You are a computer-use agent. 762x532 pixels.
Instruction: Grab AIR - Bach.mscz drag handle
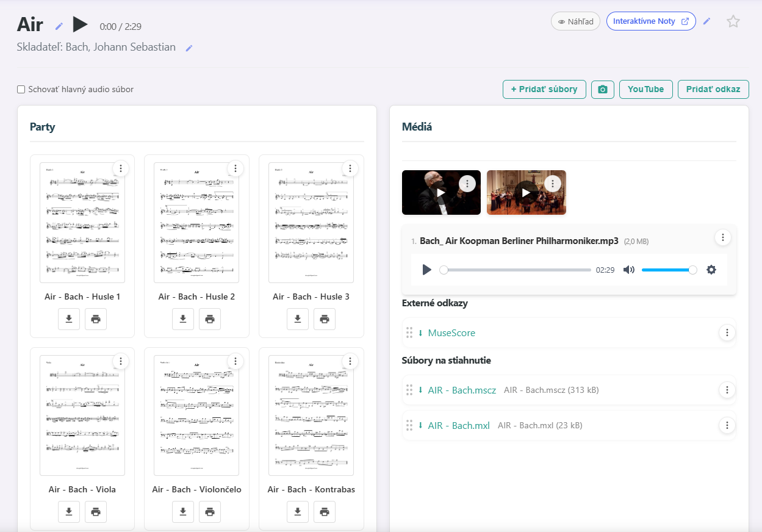pos(409,390)
